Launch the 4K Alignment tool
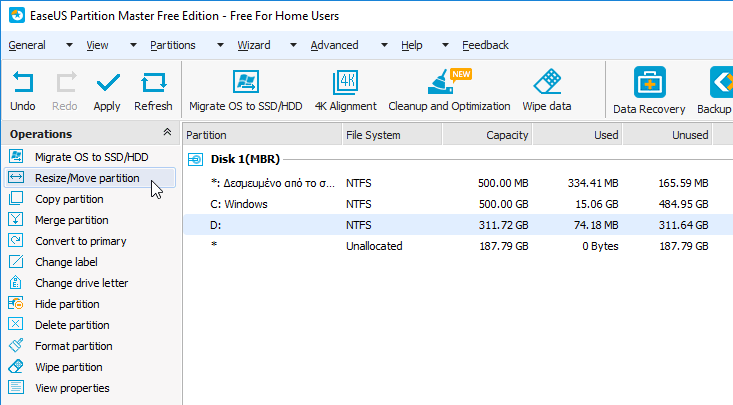Viewport: 733px width, 405px height. coord(345,82)
